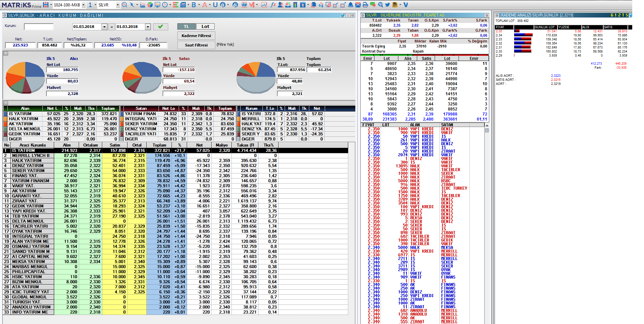Click the user account person icon
Image resolution: width=644 pixels, height=324 pixels.
click(x=280, y=5)
